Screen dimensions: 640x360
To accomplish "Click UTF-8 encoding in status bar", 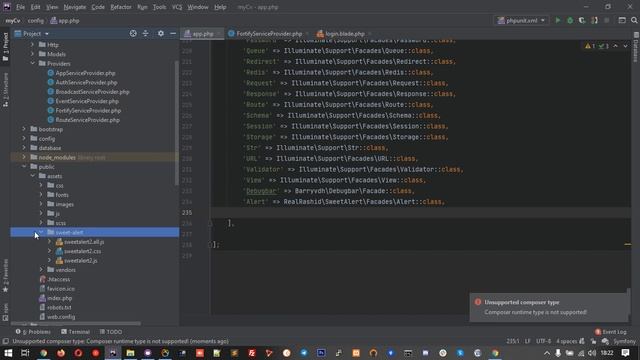I will pyautogui.click(x=543, y=341).
